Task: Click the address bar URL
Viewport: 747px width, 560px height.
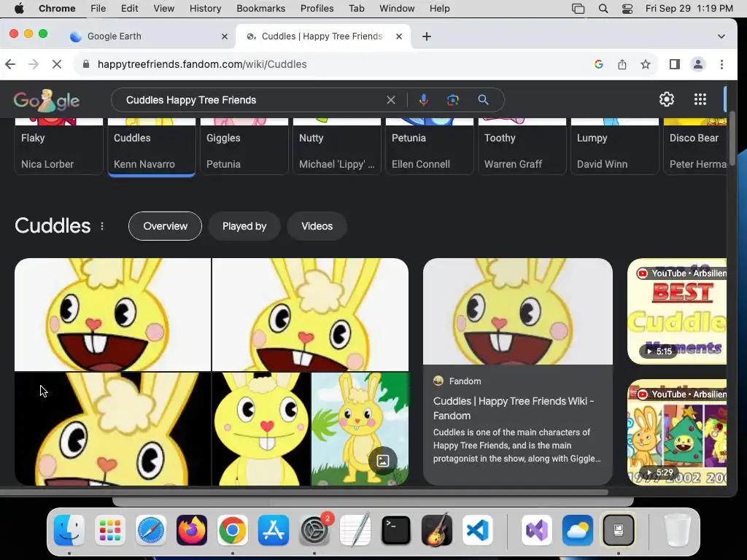Action: coord(202,64)
